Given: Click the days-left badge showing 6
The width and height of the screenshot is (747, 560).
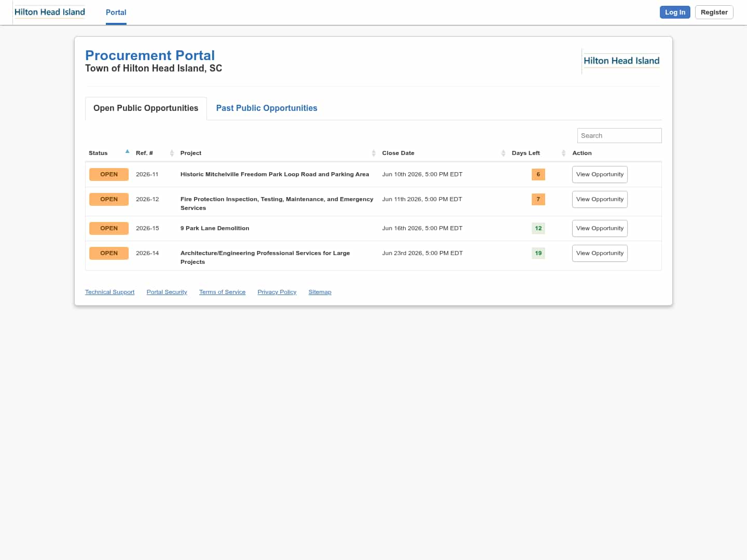Looking at the screenshot, I should point(538,174).
